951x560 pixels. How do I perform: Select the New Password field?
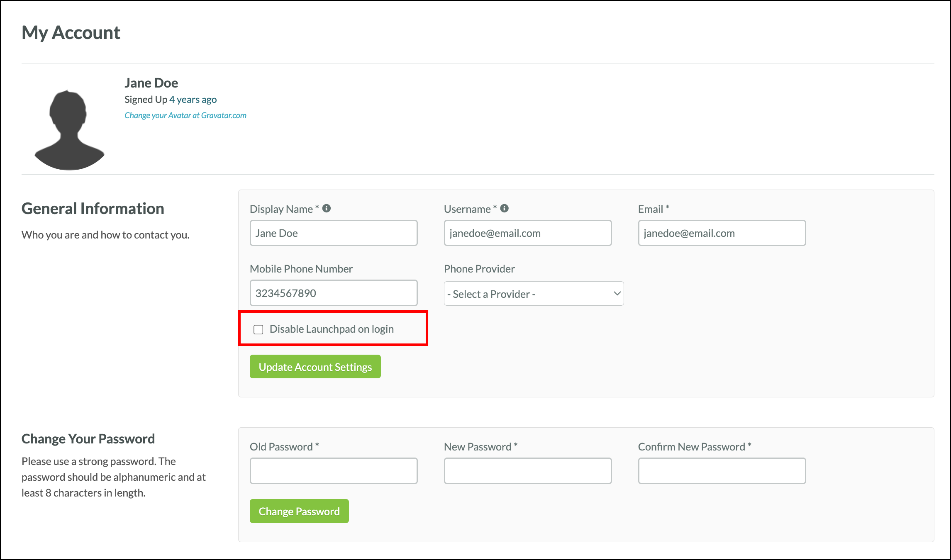(x=527, y=470)
